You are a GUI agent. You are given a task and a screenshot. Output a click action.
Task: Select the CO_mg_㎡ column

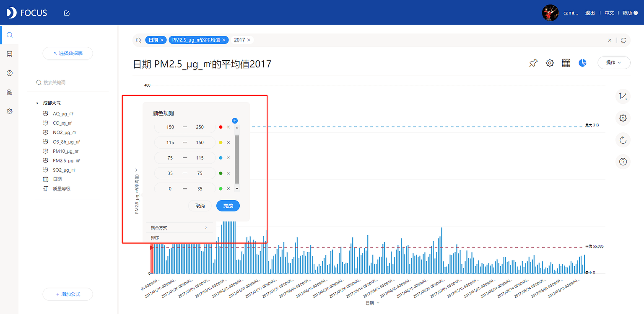point(62,123)
